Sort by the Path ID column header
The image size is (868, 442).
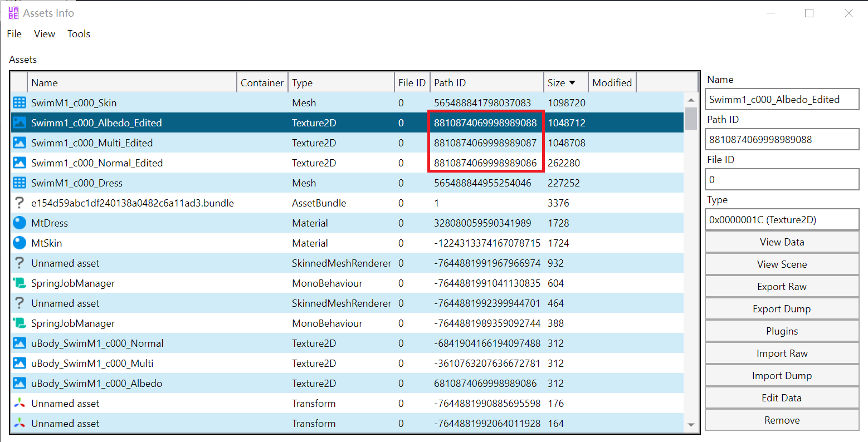487,82
